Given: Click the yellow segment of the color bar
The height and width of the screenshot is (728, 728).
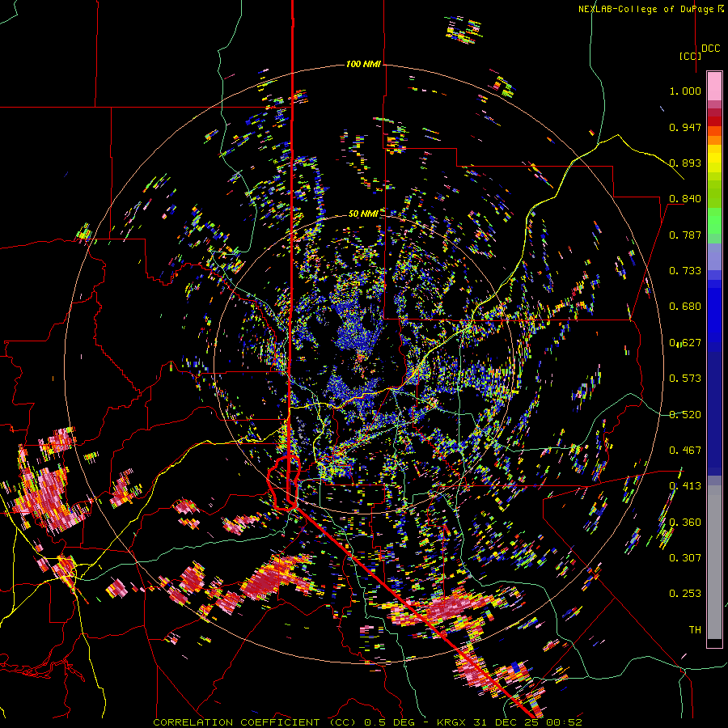Looking at the screenshot, I should click(714, 159).
